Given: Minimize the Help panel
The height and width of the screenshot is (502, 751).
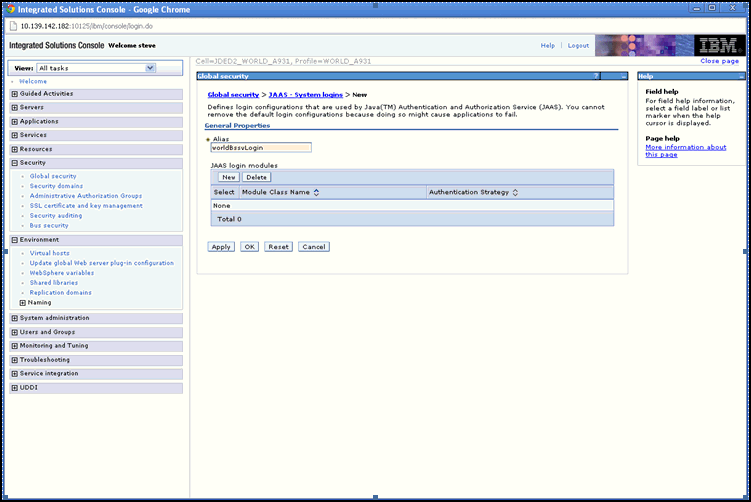Looking at the screenshot, I should pos(741,76).
